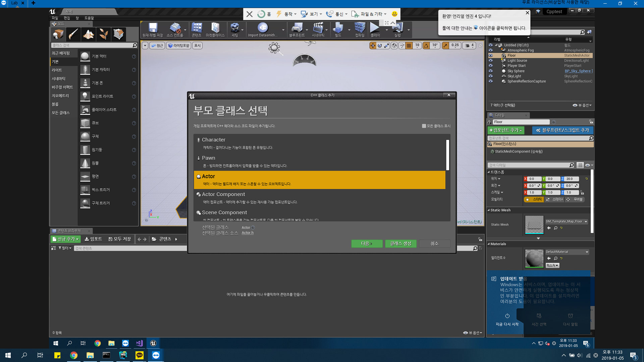Viewport: 644px width, 362px height.
Task: Click the Import button in content browser
Action: [x=93, y=239]
